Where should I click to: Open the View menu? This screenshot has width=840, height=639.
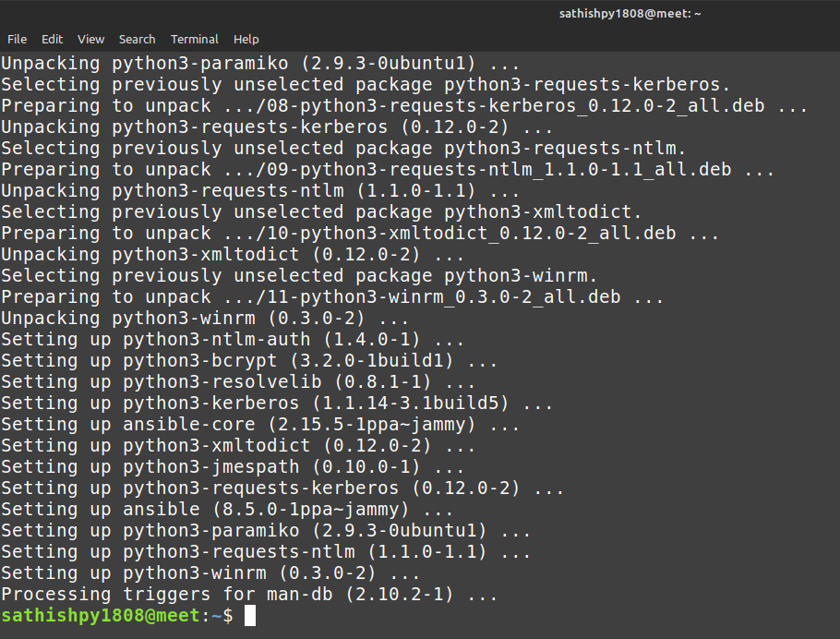pyautogui.click(x=90, y=40)
